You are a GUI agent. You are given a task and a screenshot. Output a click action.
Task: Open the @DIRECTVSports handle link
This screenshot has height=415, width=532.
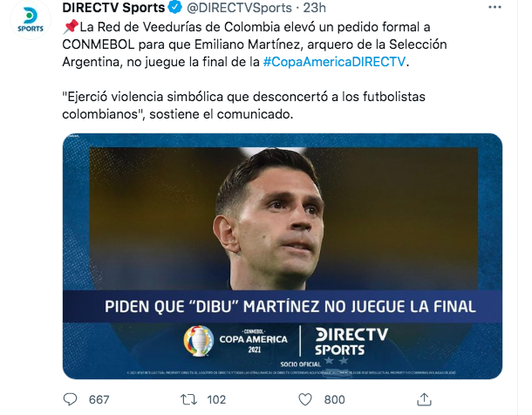[x=239, y=8]
